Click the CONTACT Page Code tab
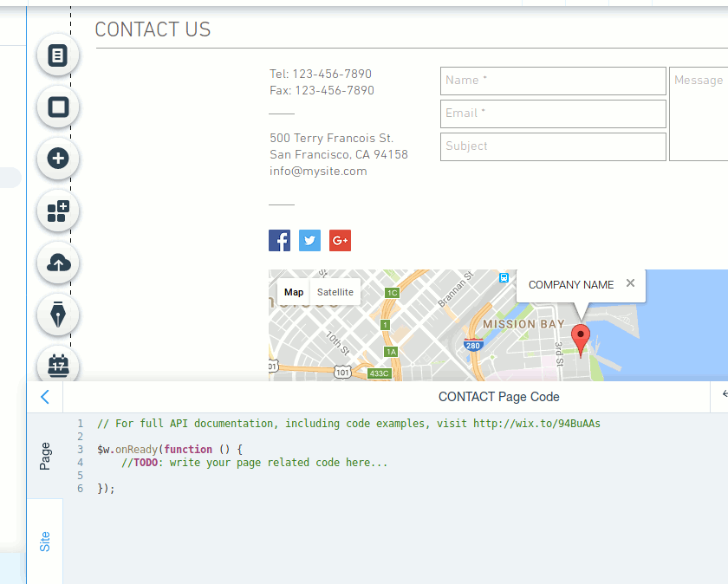Screen dimensions: 728x584 [x=499, y=397]
